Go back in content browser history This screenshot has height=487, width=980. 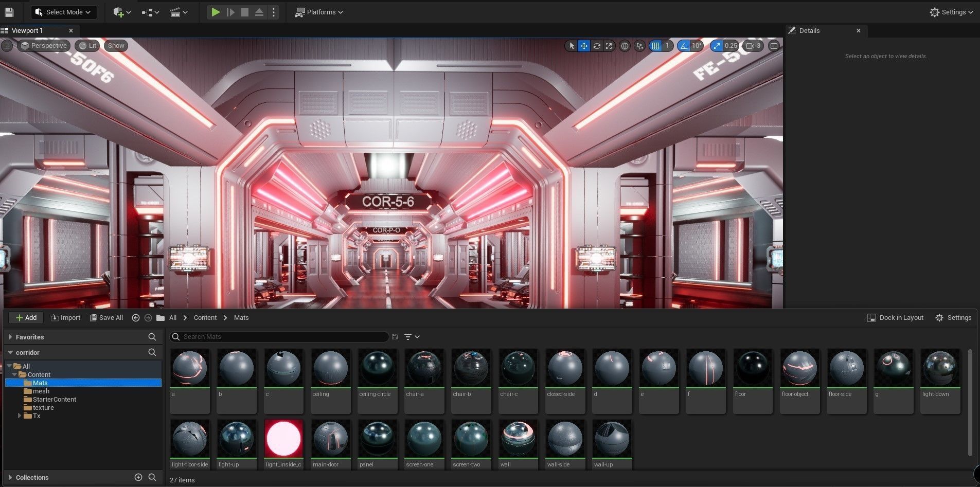coord(136,318)
